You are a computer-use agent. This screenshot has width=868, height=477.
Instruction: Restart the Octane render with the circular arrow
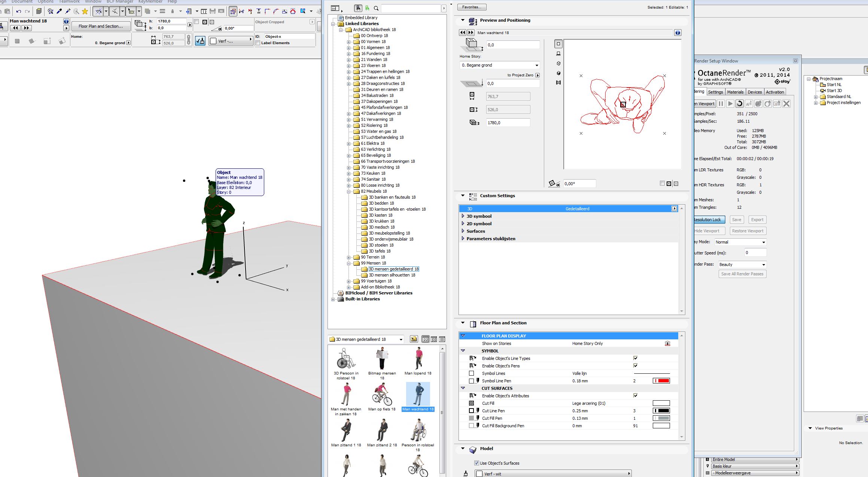click(x=739, y=104)
